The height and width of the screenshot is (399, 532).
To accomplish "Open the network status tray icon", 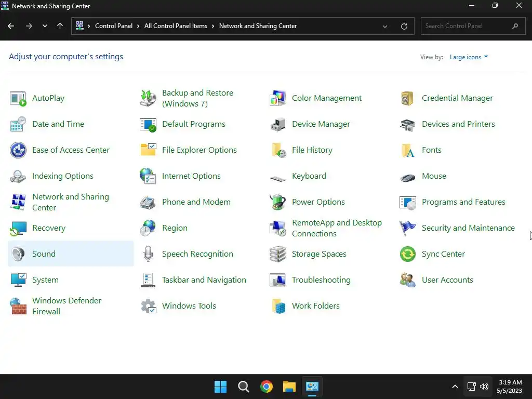I will 471,387.
